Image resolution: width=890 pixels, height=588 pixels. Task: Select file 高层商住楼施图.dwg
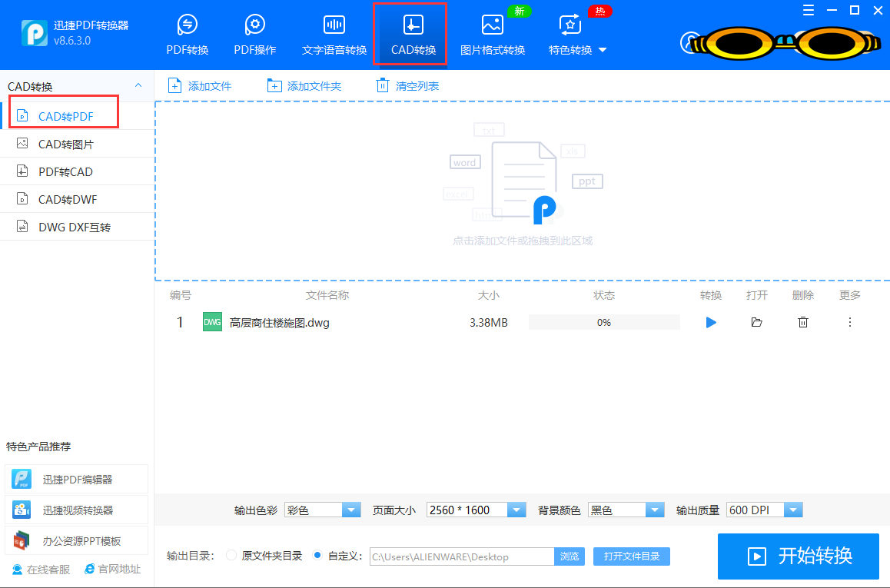point(279,322)
